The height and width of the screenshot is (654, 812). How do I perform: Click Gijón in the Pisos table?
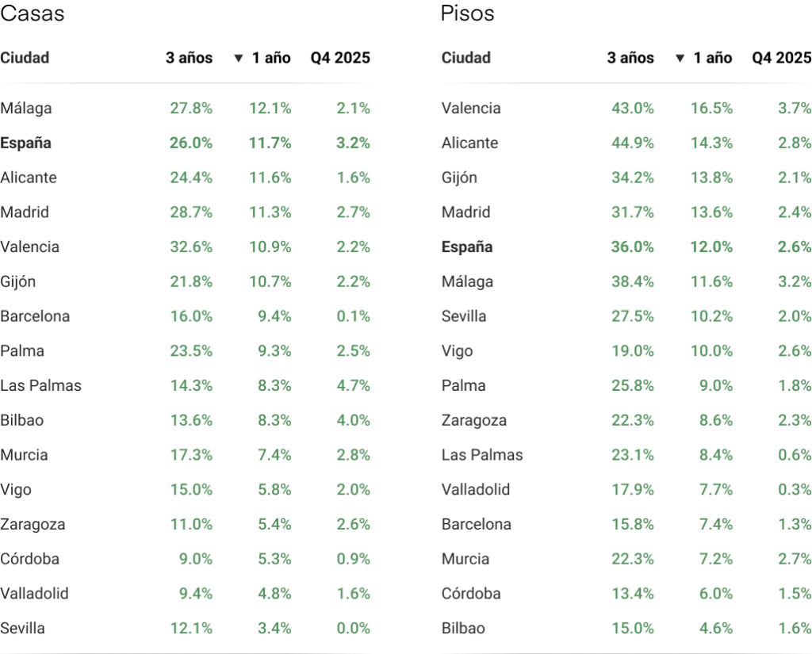pyautogui.click(x=459, y=178)
